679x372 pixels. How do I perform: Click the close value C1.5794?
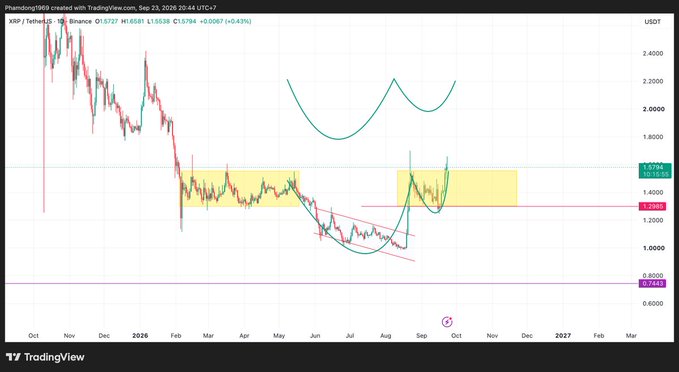pyautogui.click(x=185, y=21)
